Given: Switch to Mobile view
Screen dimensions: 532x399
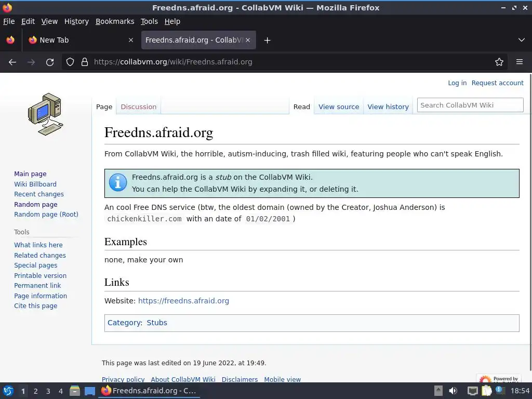Looking at the screenshot, I should click(x=282, y=379).
